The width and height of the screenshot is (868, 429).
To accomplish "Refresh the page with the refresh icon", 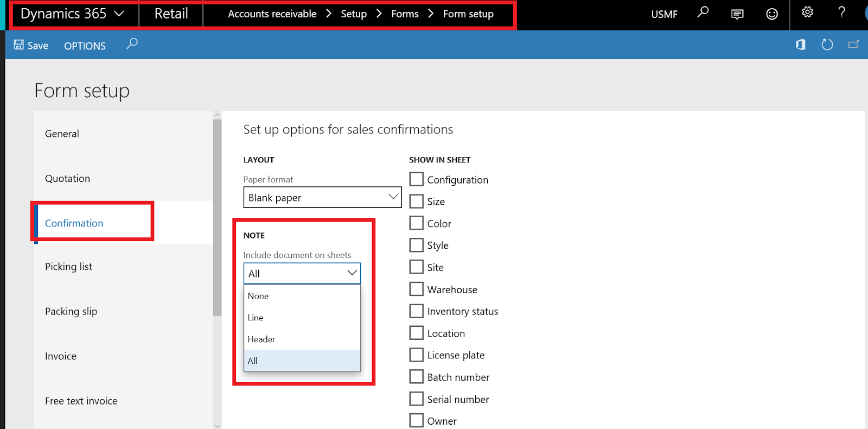I will pyautogui.click(x=827, y=45).
